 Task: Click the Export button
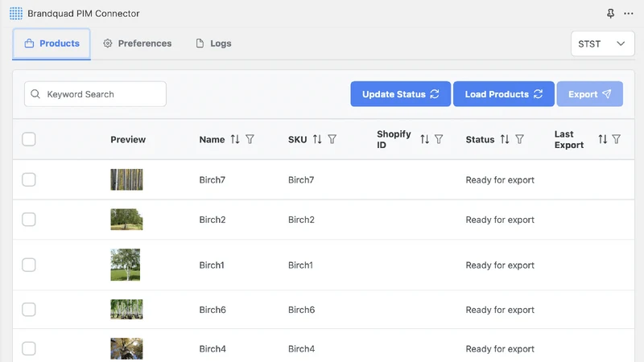(x=590, y=94)
